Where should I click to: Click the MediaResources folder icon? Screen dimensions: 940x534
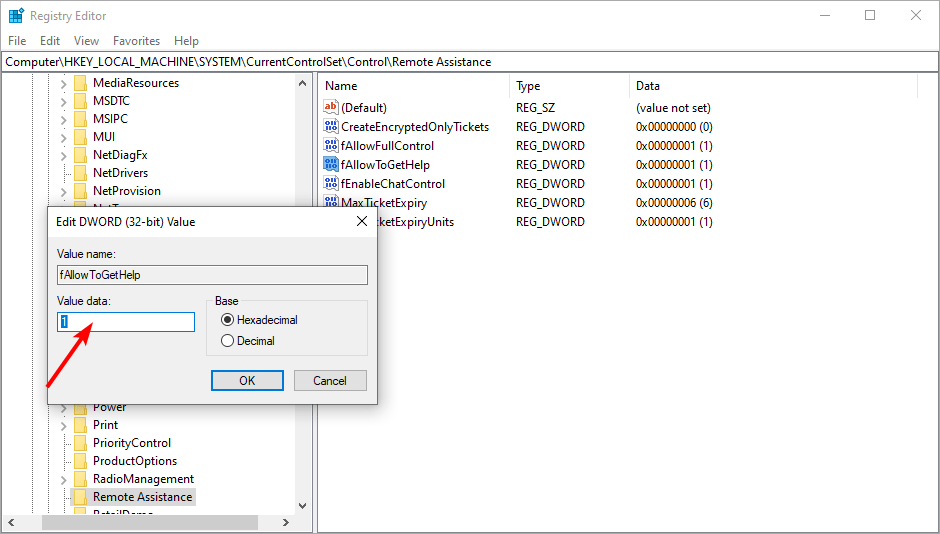[80, 83]
